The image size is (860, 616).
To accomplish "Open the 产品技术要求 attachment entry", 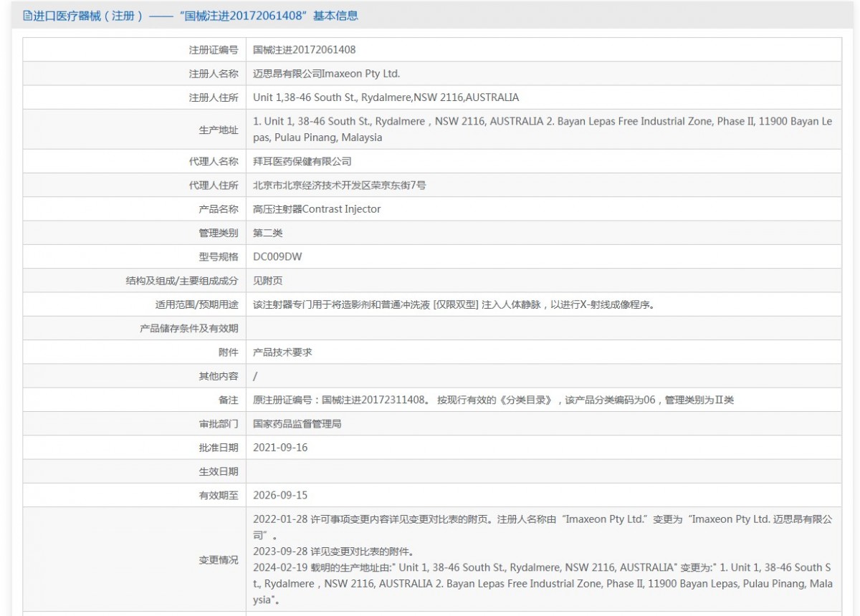I will (x=282, y=352).
